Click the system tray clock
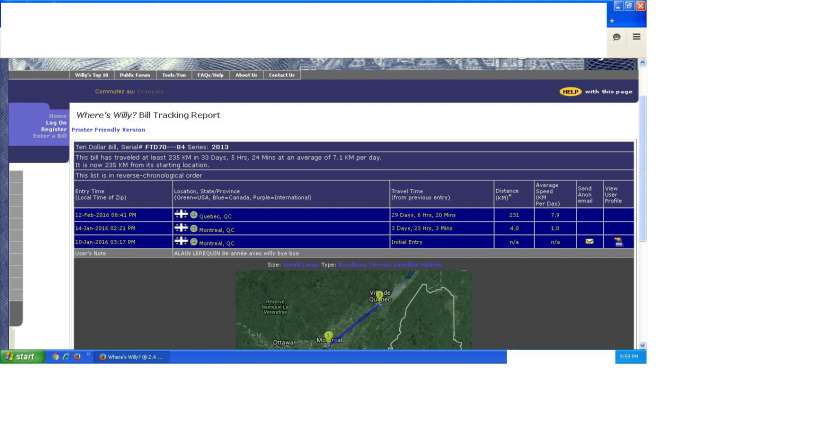 point(629,356)
